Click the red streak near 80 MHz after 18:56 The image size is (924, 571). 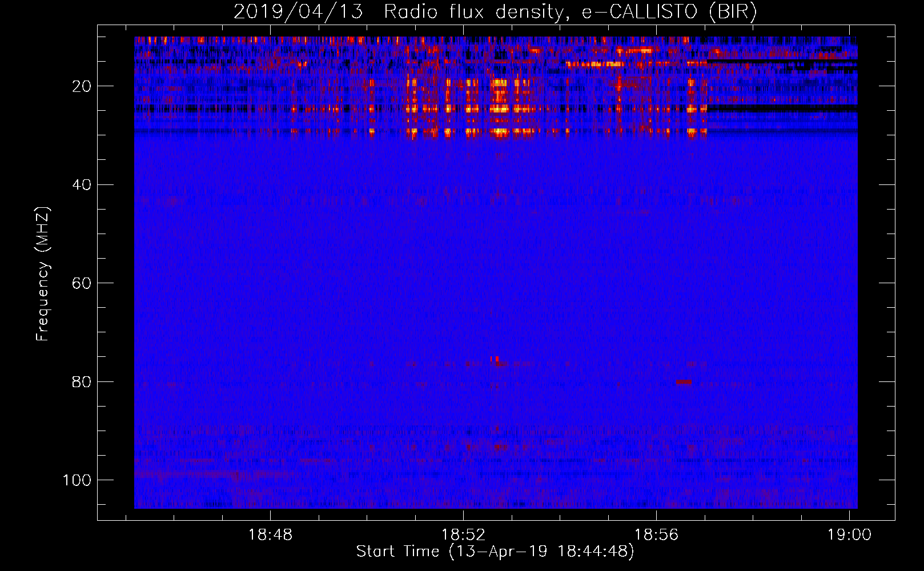click(x=684, y=382)
